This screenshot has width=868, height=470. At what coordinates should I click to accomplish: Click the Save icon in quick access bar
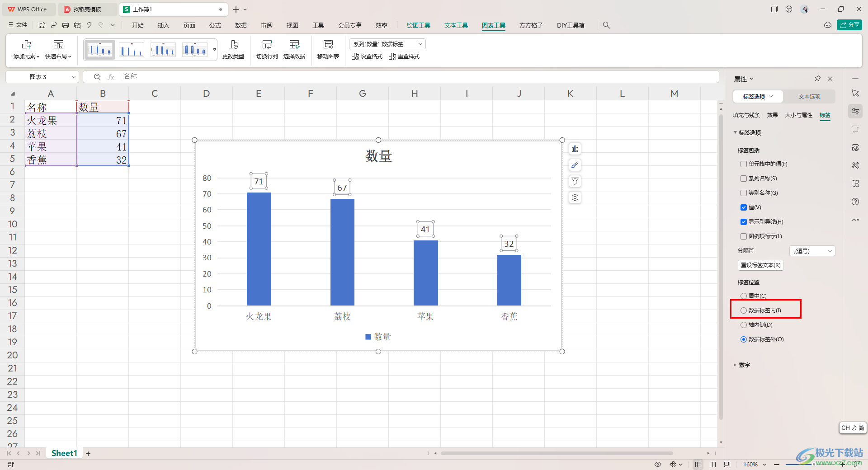pos(42,25)
